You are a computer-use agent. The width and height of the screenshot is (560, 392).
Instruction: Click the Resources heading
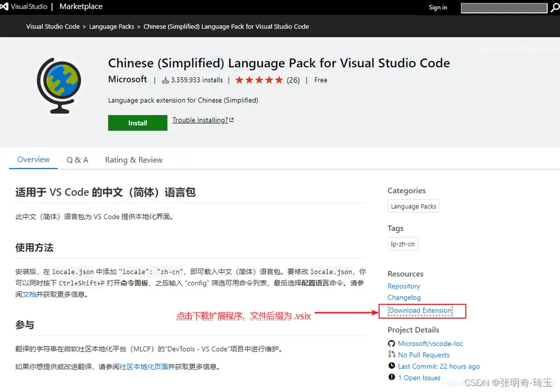405,274
